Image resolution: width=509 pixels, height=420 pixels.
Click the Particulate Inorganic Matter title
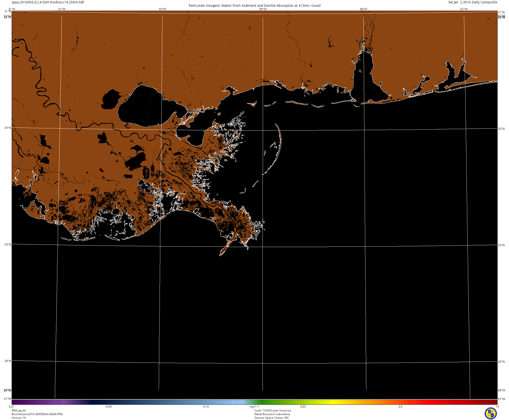254,6
